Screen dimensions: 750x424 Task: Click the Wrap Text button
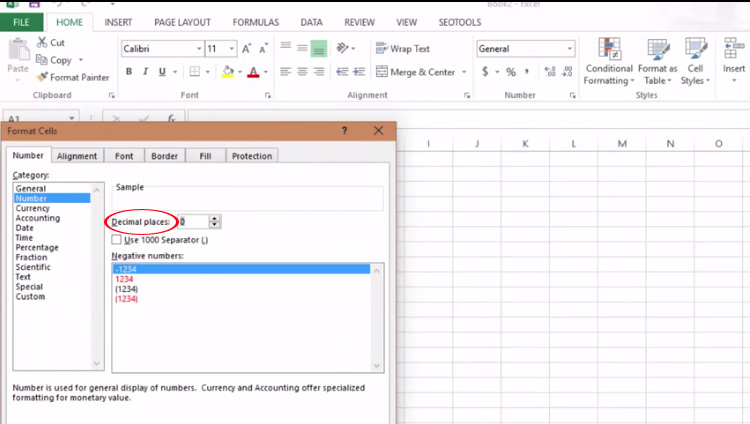(402, 48)
